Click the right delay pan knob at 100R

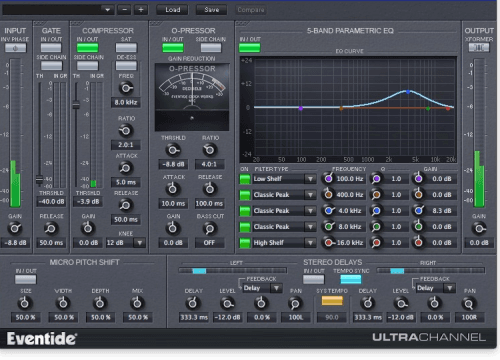469,303
